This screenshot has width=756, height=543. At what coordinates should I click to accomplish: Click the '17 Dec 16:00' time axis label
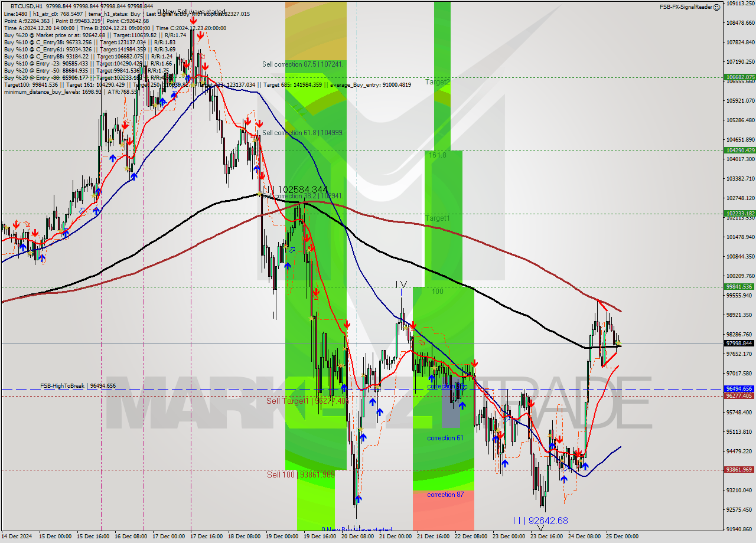pyautogui.click(x=207, y=537)
